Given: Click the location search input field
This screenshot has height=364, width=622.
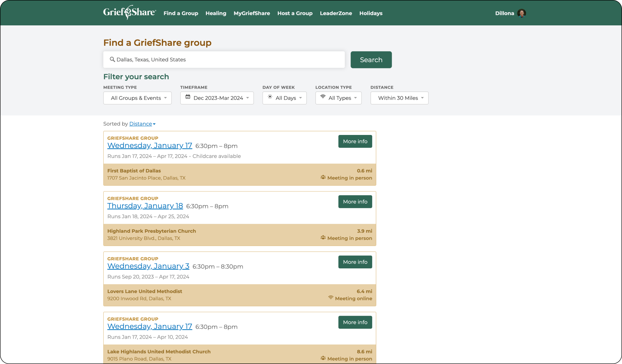Looking at the screenshot, I should click(x=229, y=60).
